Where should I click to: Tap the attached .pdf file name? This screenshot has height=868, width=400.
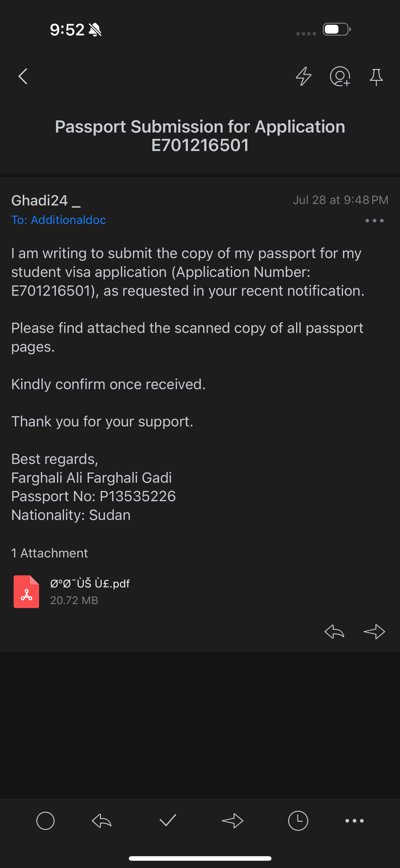point(90,584)
